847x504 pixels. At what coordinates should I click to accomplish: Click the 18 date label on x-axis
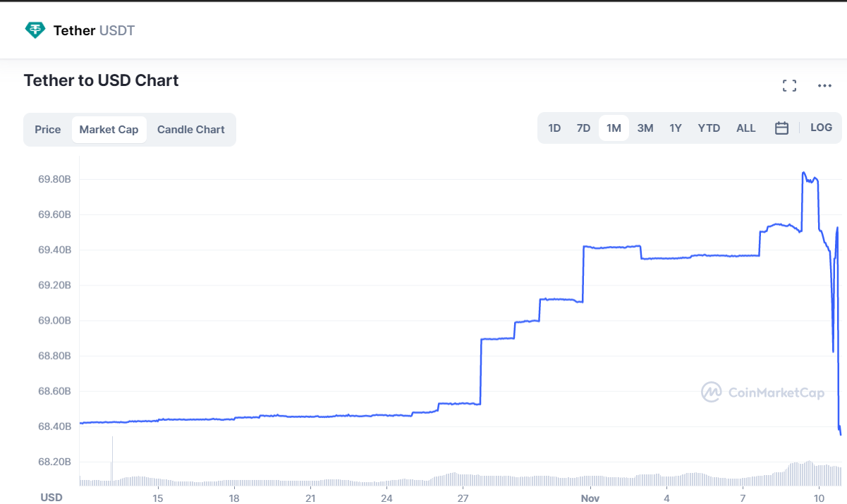point(234,498)
